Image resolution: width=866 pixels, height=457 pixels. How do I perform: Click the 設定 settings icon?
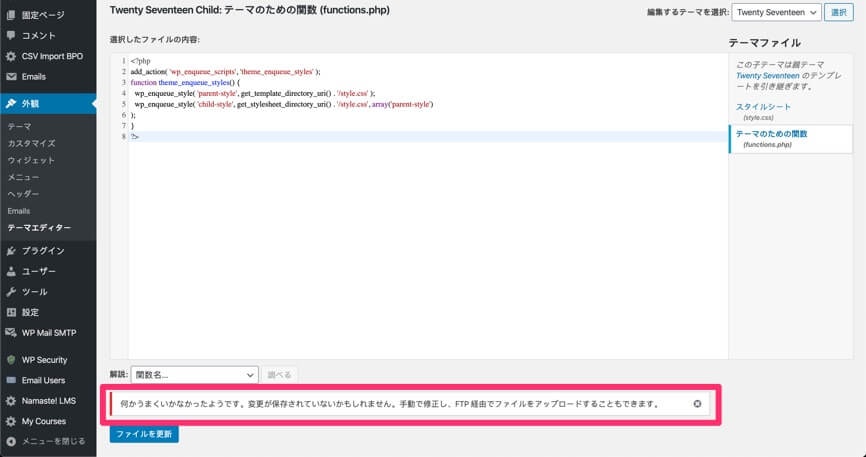click(11, 312)
